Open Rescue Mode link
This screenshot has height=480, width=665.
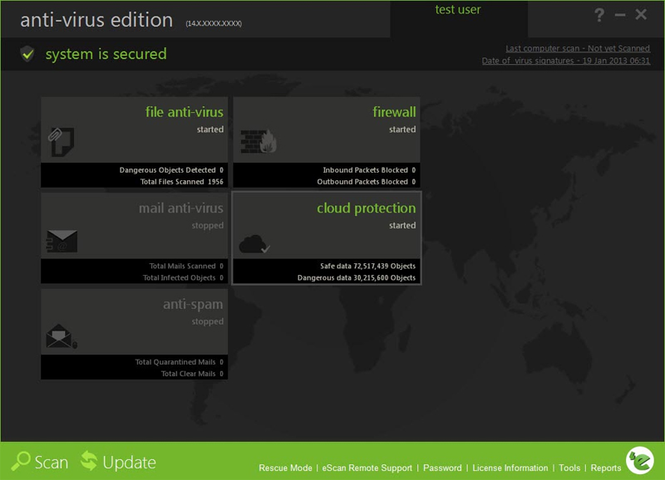coord(285,468)
